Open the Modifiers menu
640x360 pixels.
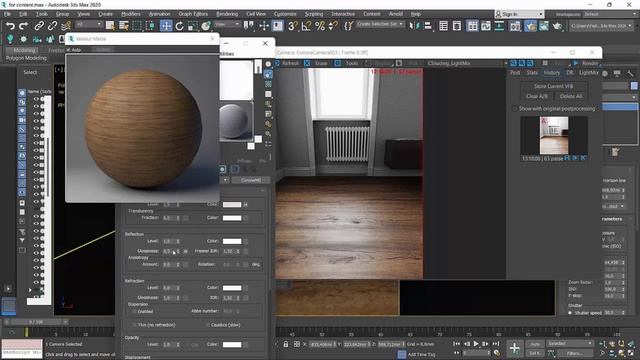(131, 14)
